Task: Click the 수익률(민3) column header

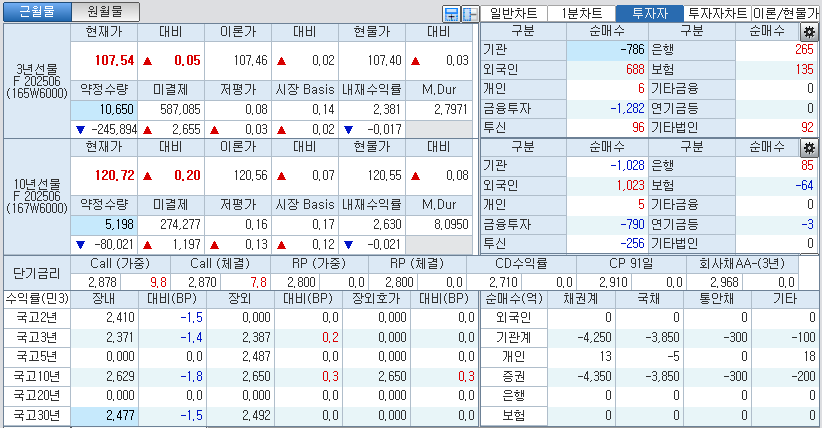Action: point(37,299)
